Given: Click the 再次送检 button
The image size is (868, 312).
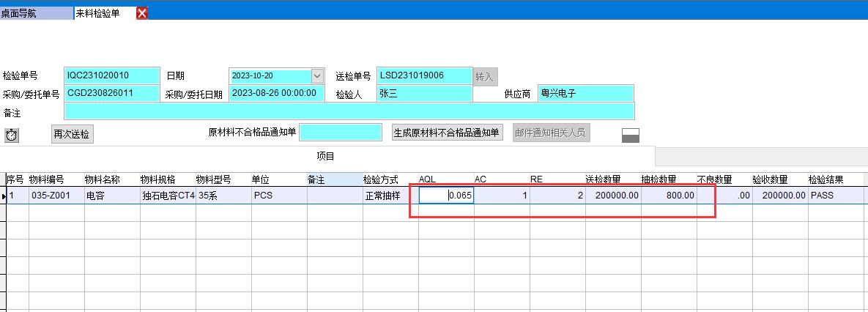Looking at the screenshot, I should (73, 134).
